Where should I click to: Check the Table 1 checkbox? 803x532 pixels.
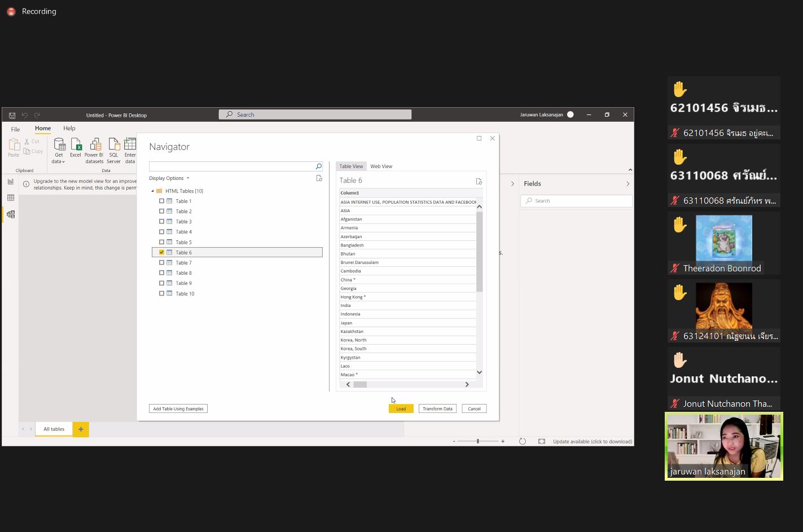[161, 201]
